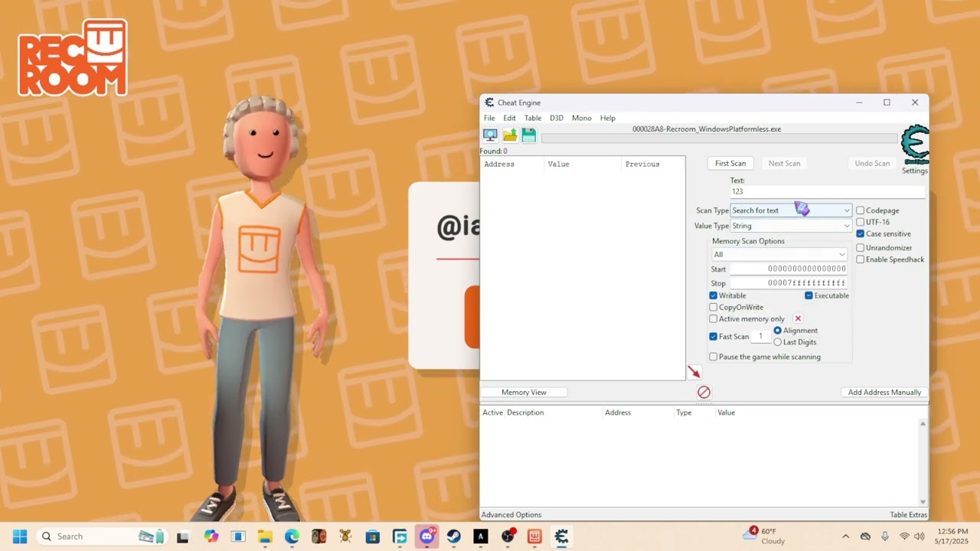Open Steam from taskbar
This screenshot has width=980, height=551.
454,536
